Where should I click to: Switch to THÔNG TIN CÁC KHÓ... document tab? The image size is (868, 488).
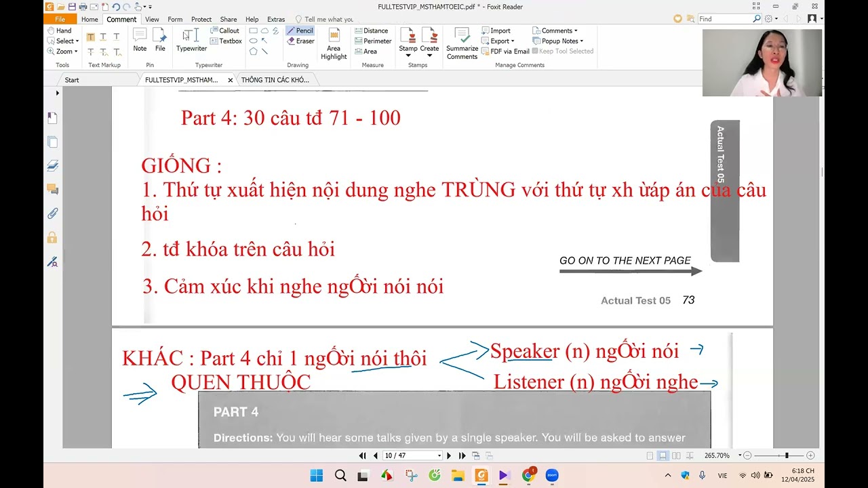(x=275, y=79)
